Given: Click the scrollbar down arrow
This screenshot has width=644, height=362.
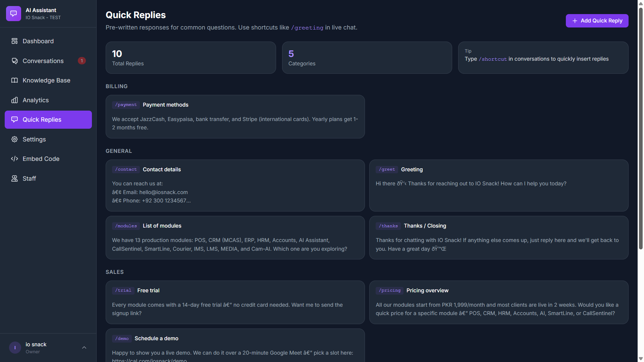Looking at the screenshot, I should pyautogui.click(x=641, y=359).
